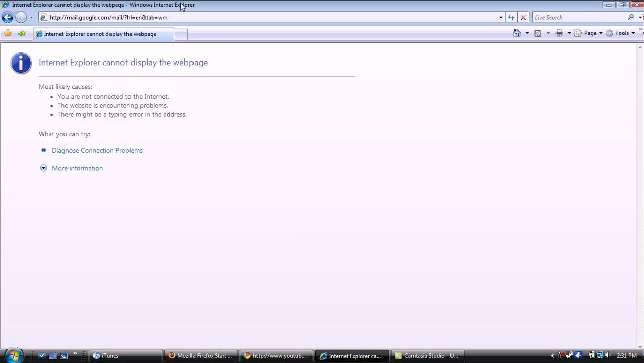Open the Print options dropdown arrow
644x363 pixels.
coord(569,33)
